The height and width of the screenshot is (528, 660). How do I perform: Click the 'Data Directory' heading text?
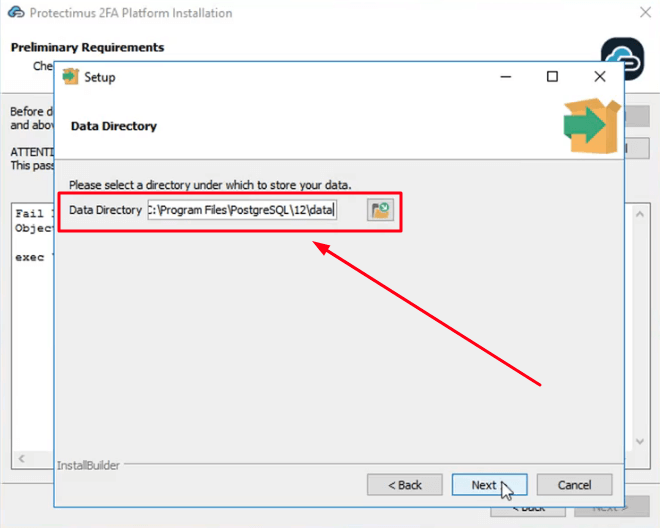(114, 126)
